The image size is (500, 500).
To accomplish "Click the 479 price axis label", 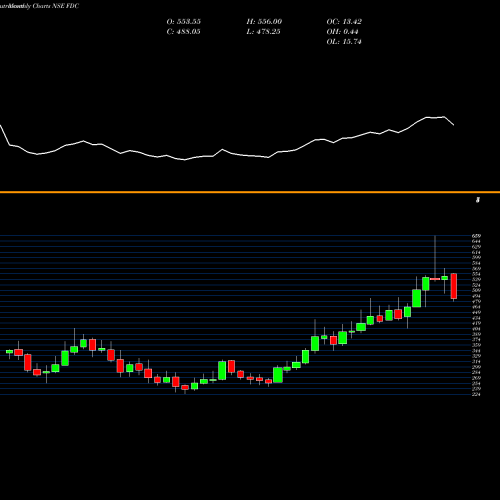I will click(476, 301).
